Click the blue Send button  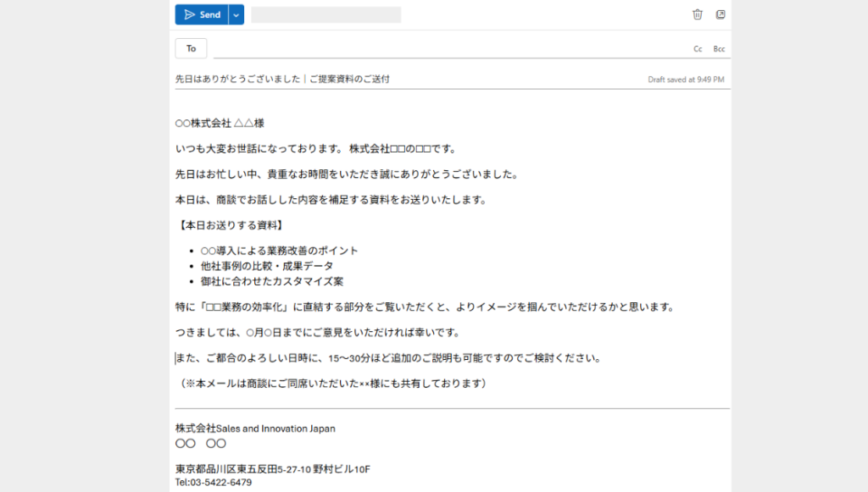click(202, 14)
